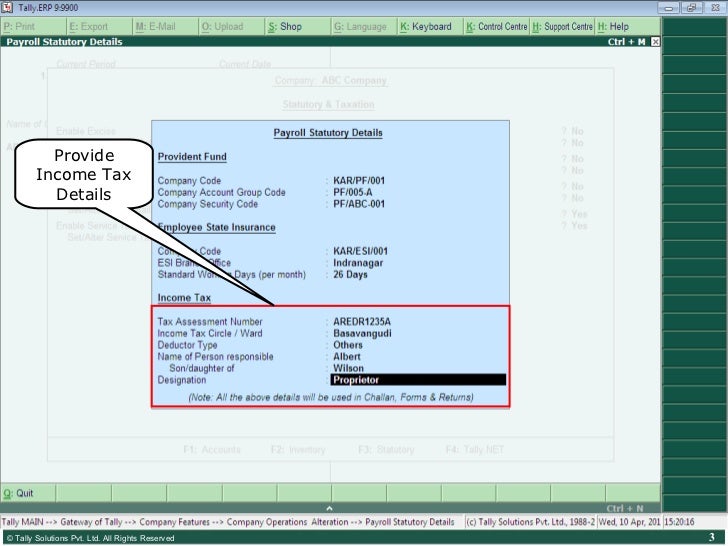Edit the Company Security Code PF/ABC-001
This screenshot has width=728, height=546.
(359, 204)
